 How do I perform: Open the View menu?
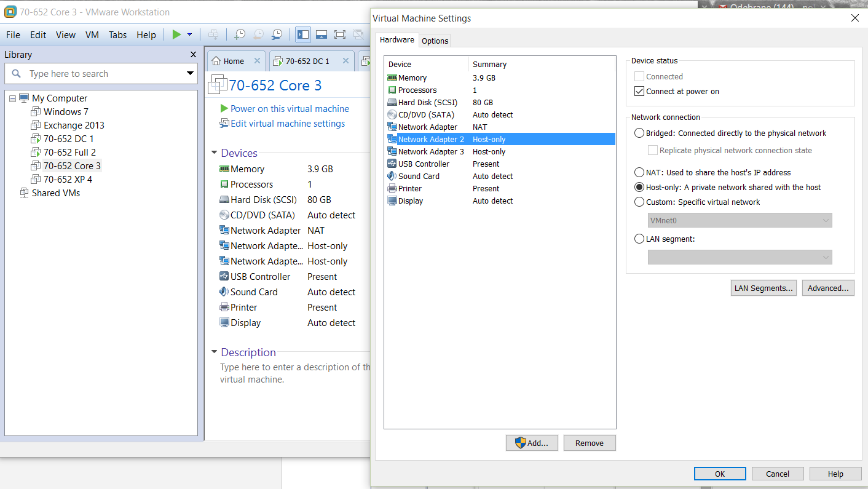[x=66, y=35]
